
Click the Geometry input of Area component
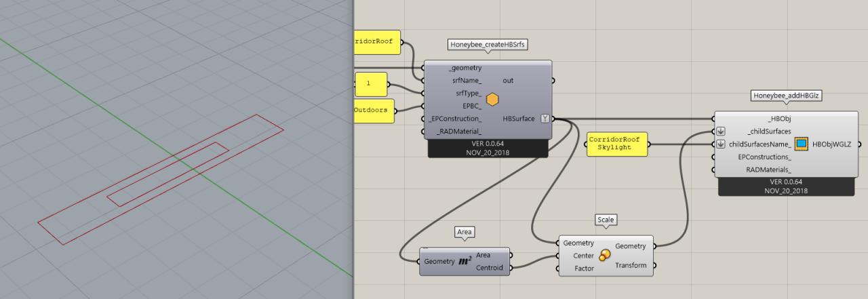pos(439,261)
